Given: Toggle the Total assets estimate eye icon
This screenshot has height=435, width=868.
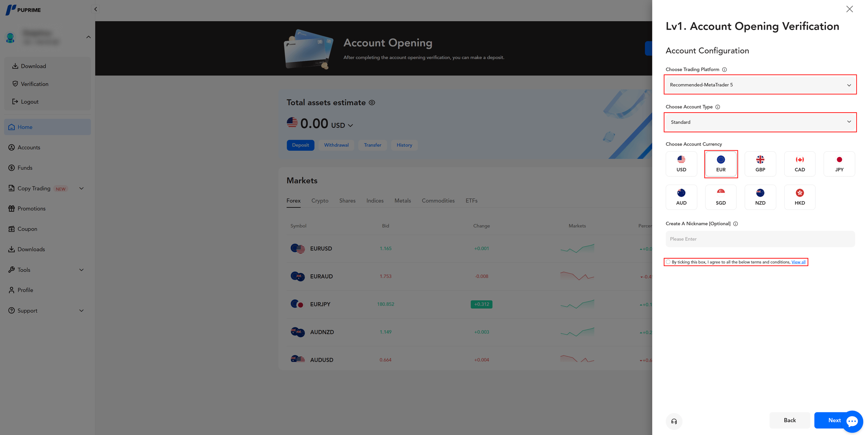Looking at the screenshot, I should click(x=372, y=103).
